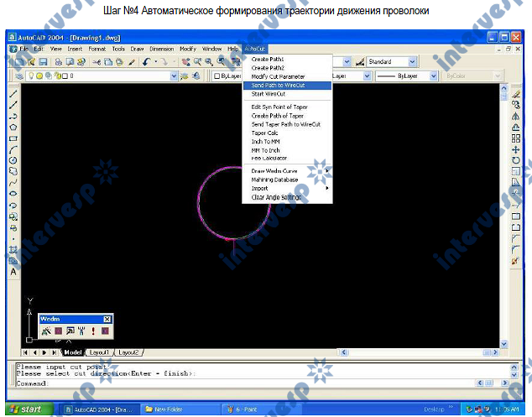Click the Windows Start button
532x417 pixels.
31,409
